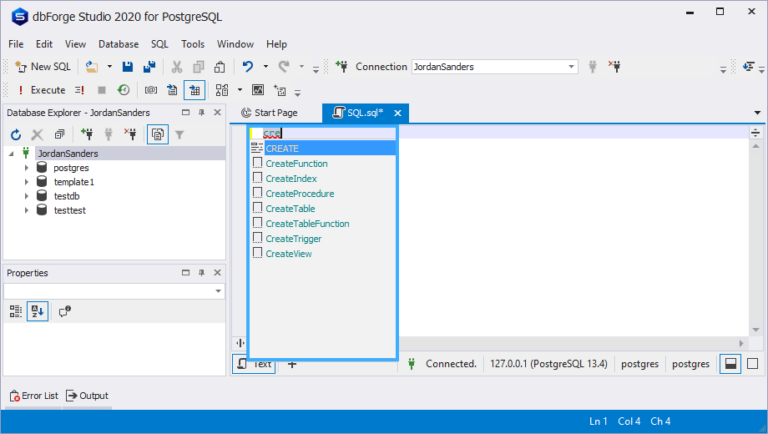
Task: Collapse the JordanSanders connection node
Action: 11,154
